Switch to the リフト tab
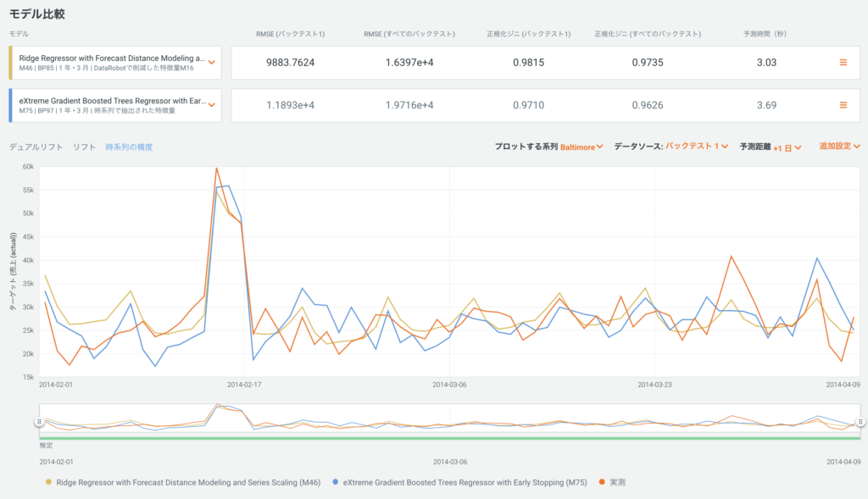This screenshot has width=868, height=499. (x=84, y=147)
